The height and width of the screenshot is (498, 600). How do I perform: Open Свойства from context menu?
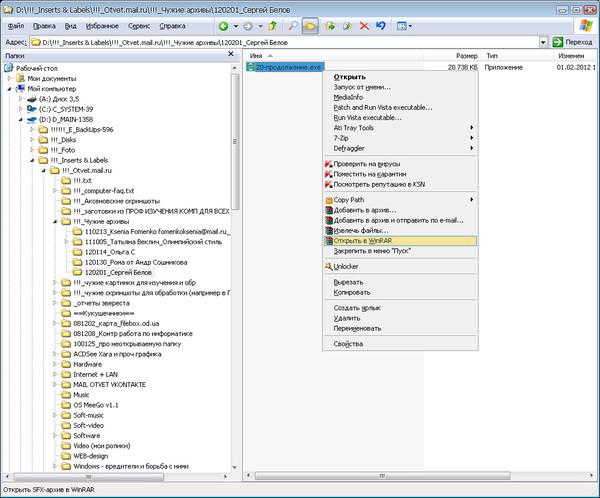point(400,344)
